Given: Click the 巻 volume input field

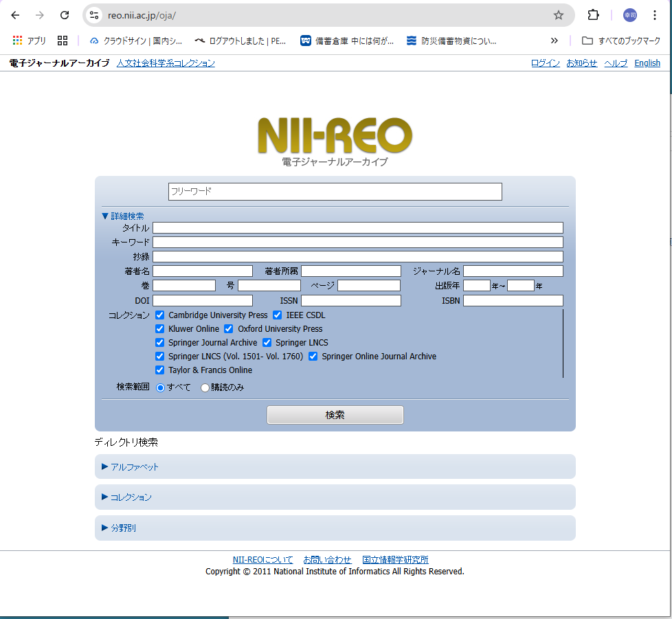Looking at the screenshot, I should [x=184, y=286].
